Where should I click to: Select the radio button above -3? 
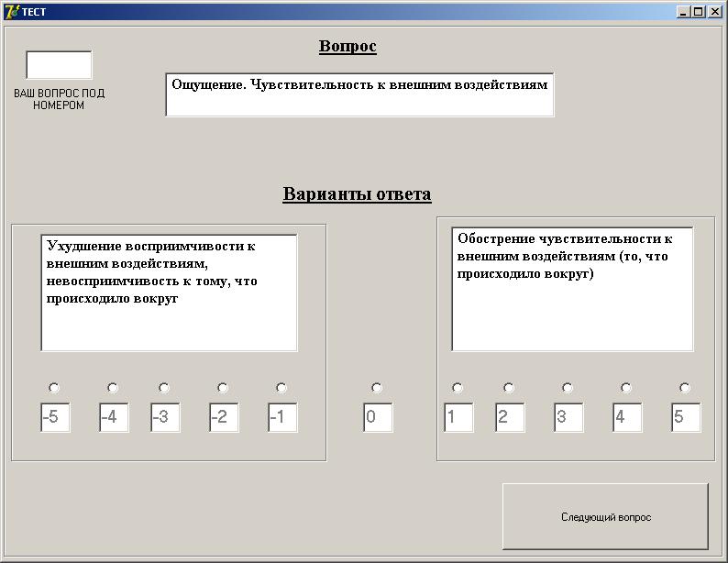pos(164,388)
